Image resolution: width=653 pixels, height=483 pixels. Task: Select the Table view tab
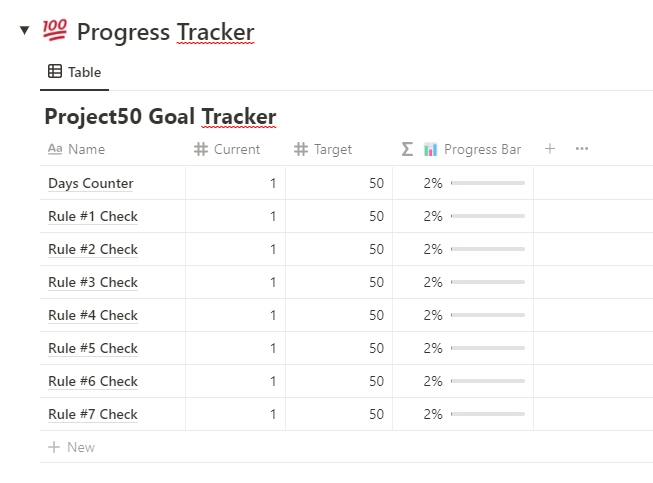(x=75, y=72)
